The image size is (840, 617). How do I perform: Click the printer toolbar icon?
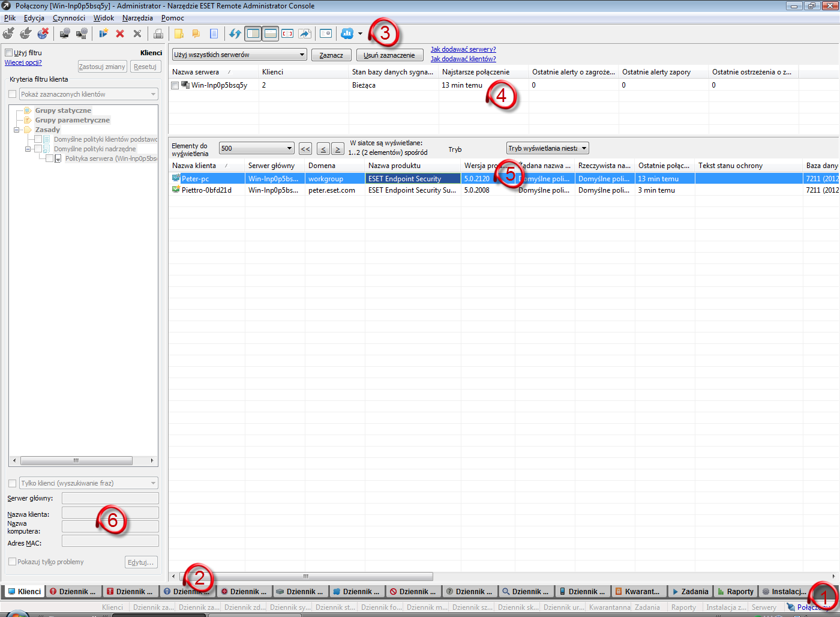tap(158, 34)
